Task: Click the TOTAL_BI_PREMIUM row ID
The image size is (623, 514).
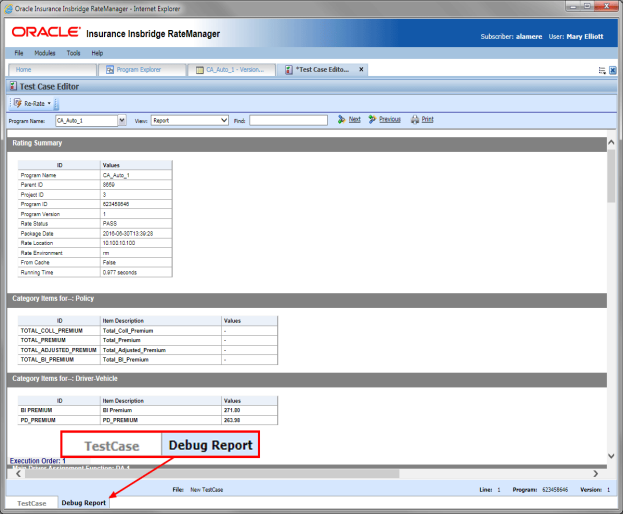Action: point(47,360)
